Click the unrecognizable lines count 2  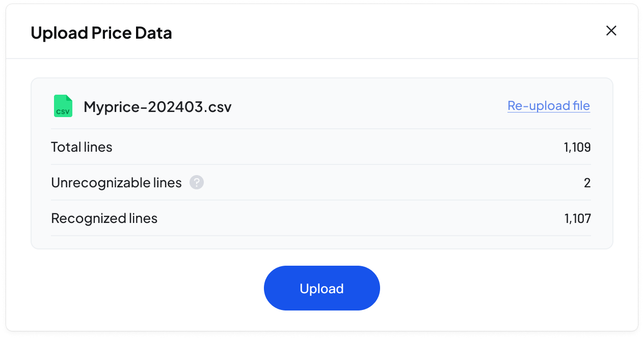pyautogui.click(x=587, y=183)
